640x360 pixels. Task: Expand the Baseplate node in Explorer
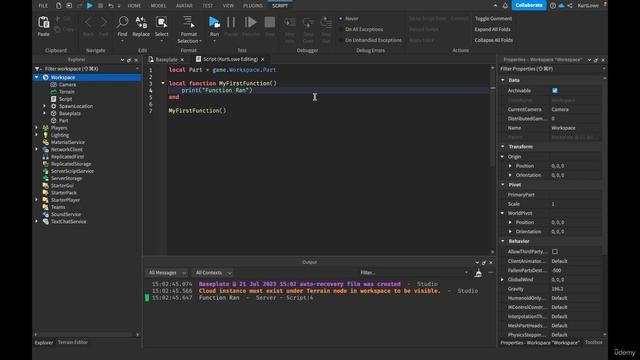click(x=44, y=113)
